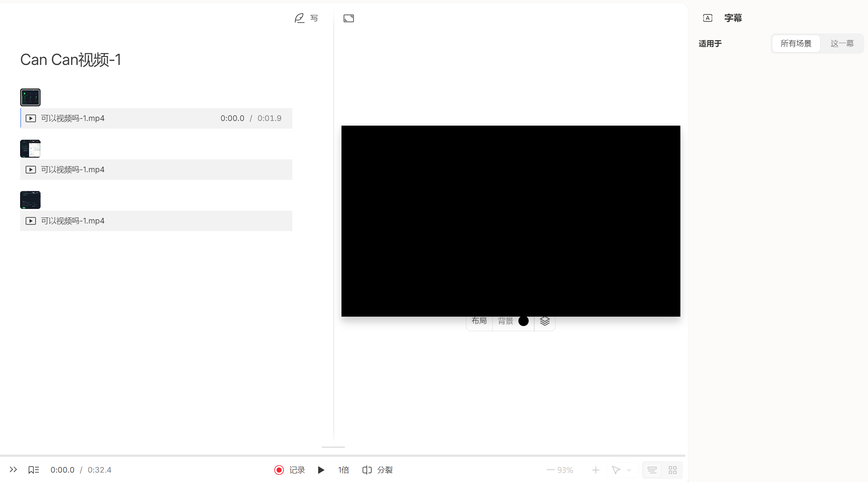Play the video
The width and height of the screenshot is (868, 482).
click(321, 470)
